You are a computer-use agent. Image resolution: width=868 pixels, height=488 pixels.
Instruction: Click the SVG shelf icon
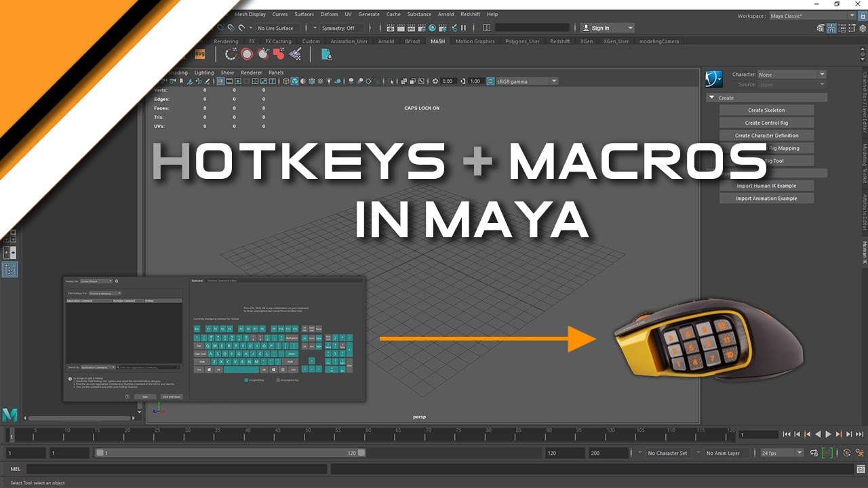pyautogui.click(x=199, y=55)
